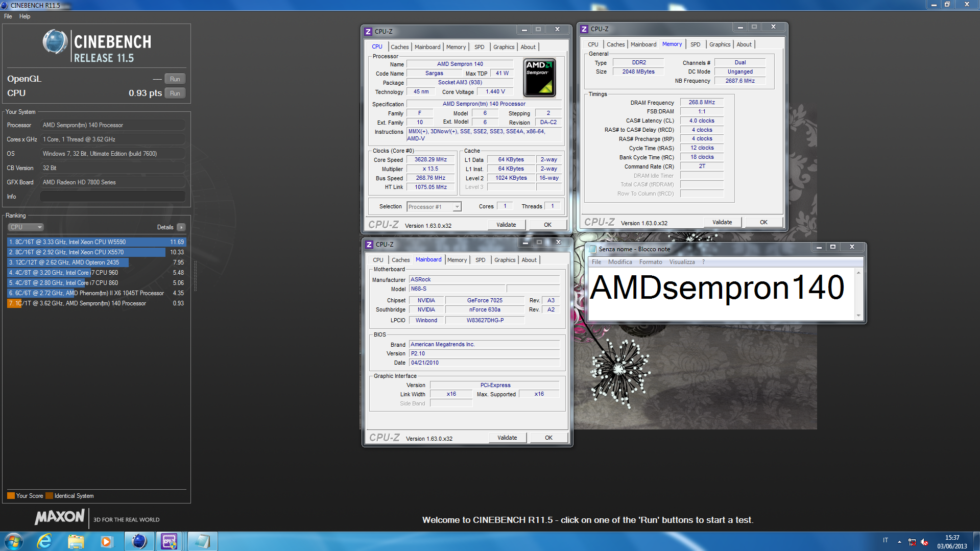The height and width of the screenshot is (551, 980).
Task: Show hidden system tray icons arrow
Action: pos(899,542)
